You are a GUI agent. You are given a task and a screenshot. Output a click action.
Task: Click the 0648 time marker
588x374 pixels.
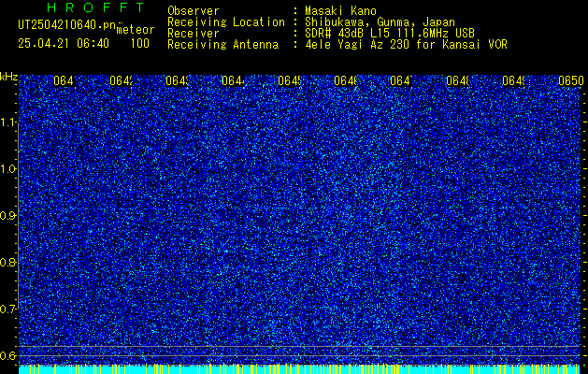tap(457, 81)
